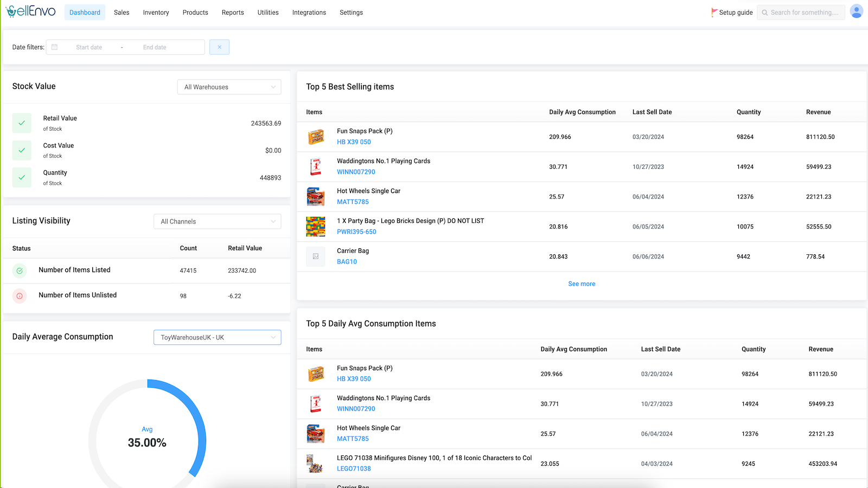The height and width of the screenshot is (488, 868).
Task: Click the Hot Wheels Single Car image
Action: 316,196
